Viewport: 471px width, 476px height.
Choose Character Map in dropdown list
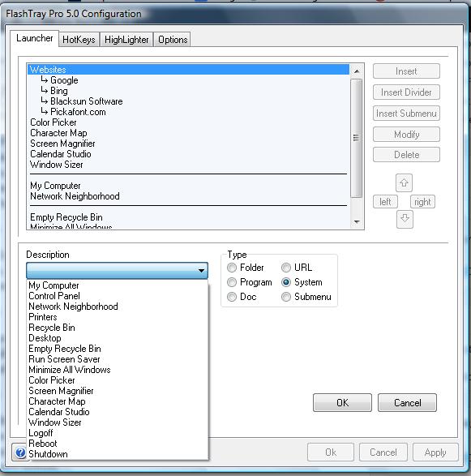118,401
